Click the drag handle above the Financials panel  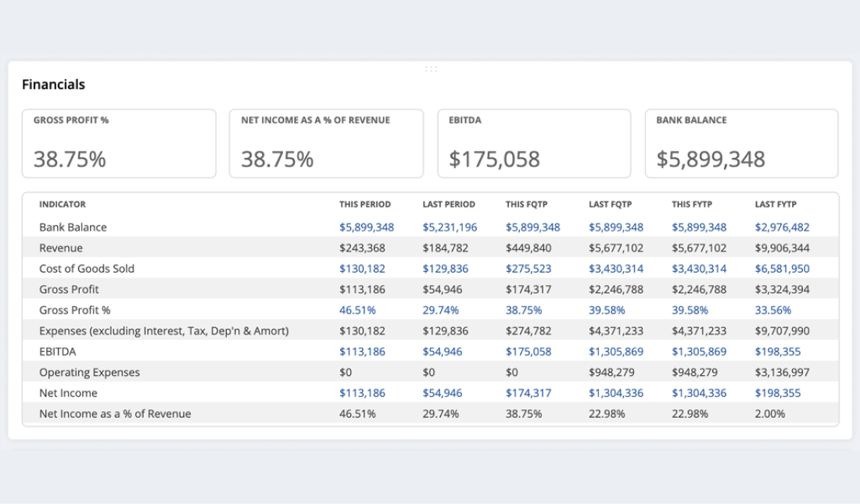[x=431, y=69]
